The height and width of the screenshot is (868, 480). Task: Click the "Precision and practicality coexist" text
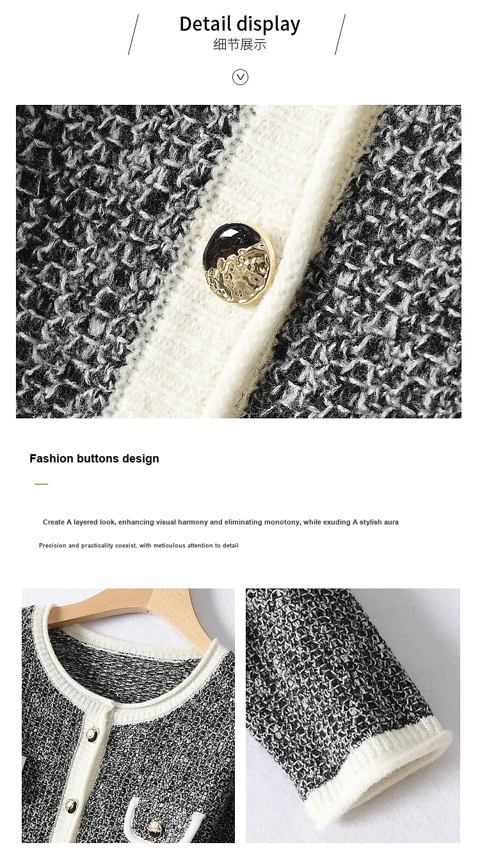pos(139,546)
